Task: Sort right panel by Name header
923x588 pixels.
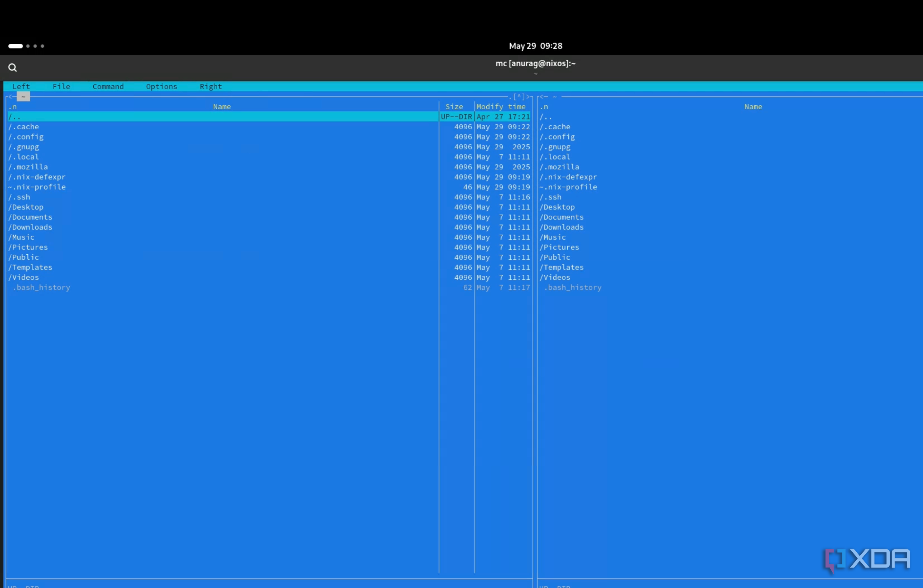Action: click(753, 107)
